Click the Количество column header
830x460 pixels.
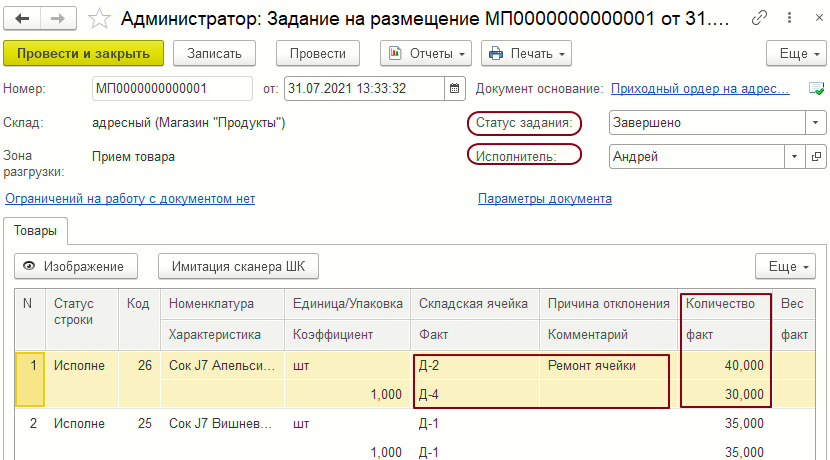725,304
